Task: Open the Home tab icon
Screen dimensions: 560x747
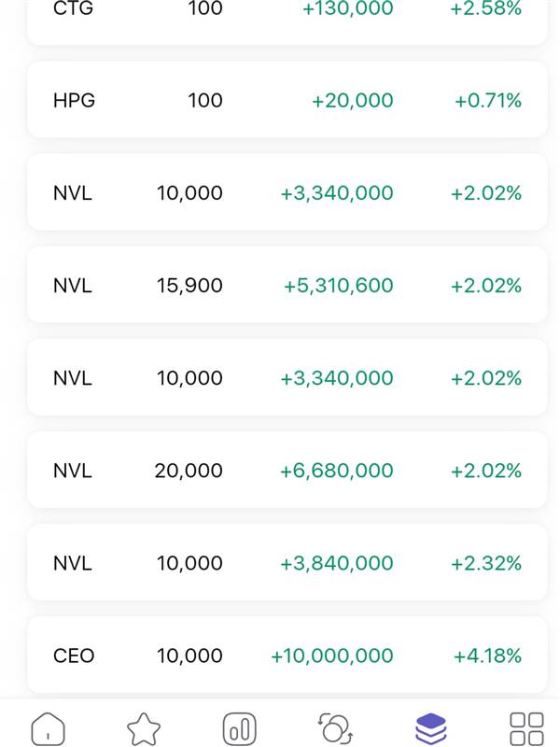Action: [x=49, y=726]
